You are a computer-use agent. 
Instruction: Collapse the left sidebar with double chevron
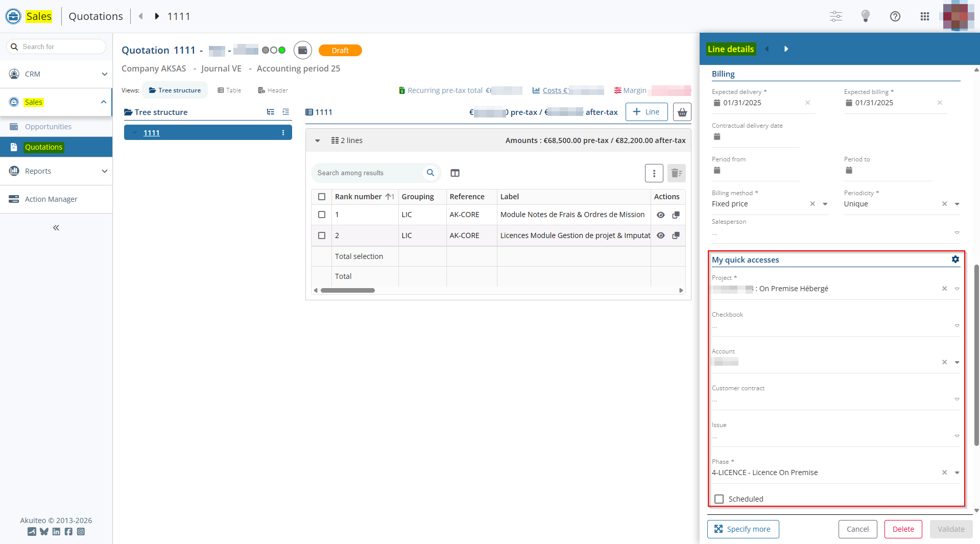click(56, 228)
